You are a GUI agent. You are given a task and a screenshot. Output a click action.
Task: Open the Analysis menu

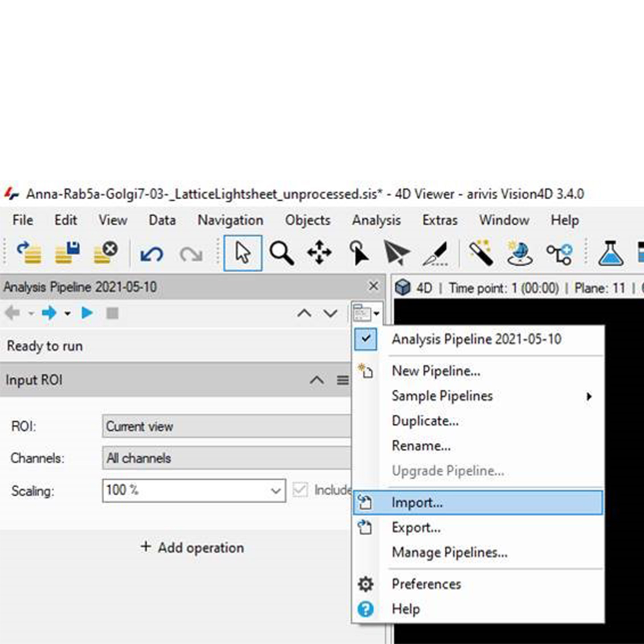click(376, 220)
